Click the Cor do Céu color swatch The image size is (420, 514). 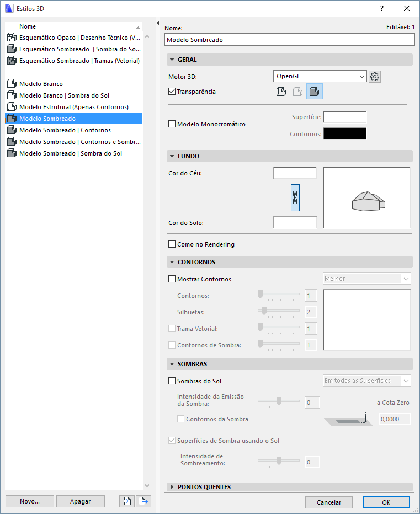[x=295, y=173]
